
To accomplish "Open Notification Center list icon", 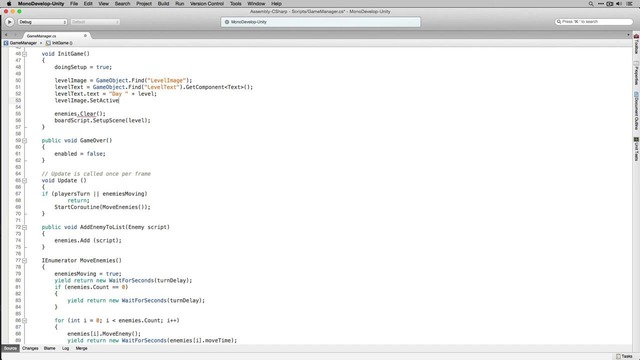I will pyautogui.click(x=629, y=4).
